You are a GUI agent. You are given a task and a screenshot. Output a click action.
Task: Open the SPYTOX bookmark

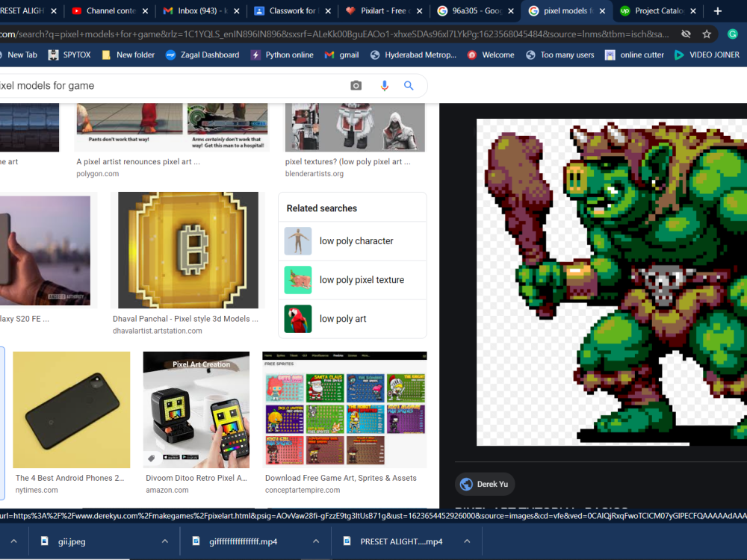(x=69, y=55)
